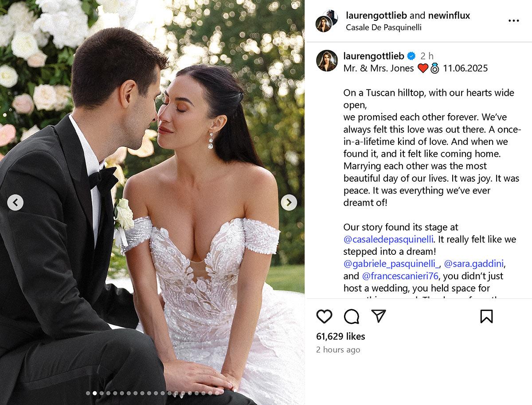Image resolution: width=532 pixels, height=405 pixels.
Task: Click the laurengottlieb username in caption
Action: [x=374, y=56]
